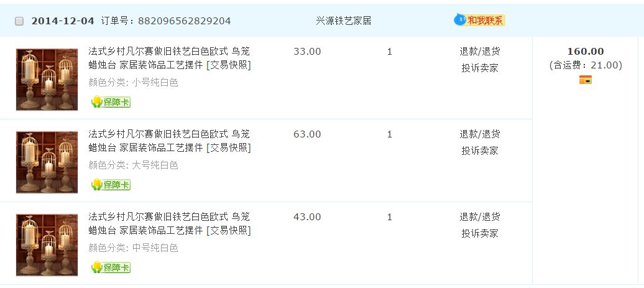Open the 兴源铁艺家居 shop link
This screenshot has width=644, height=288.
point(343,21)
